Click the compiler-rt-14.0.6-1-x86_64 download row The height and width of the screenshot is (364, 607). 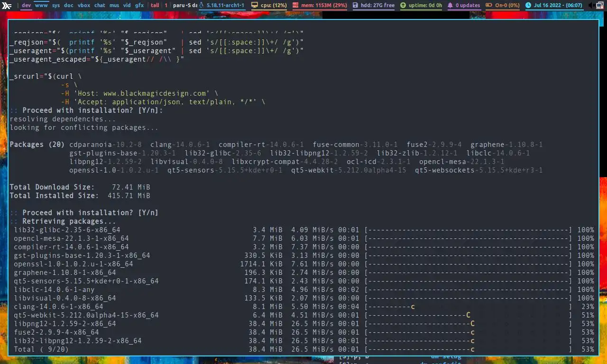click(303, 247)
